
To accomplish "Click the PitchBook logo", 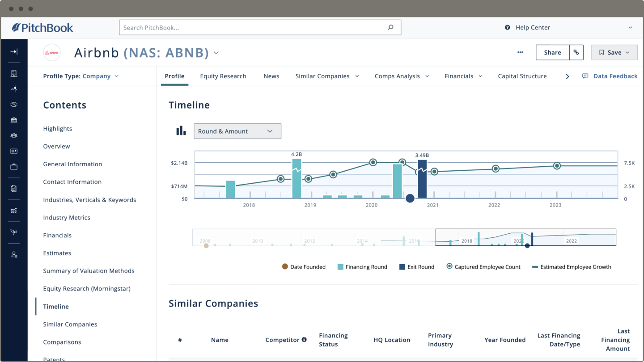I will click(x=42, y=28).
